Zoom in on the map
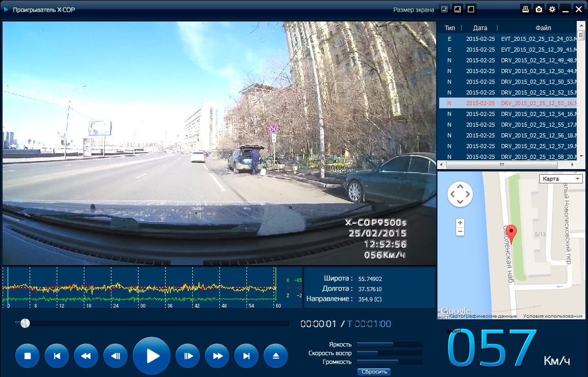 coord(460,223)
